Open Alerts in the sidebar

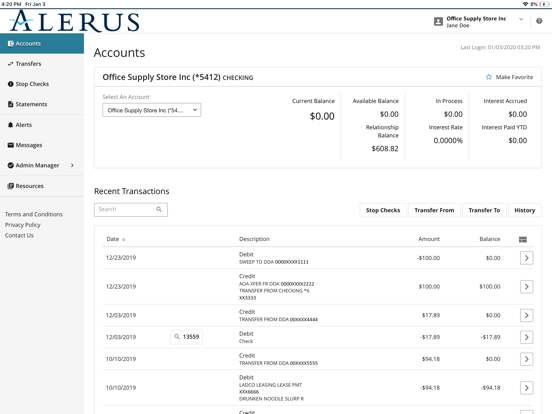click(42, 125)
